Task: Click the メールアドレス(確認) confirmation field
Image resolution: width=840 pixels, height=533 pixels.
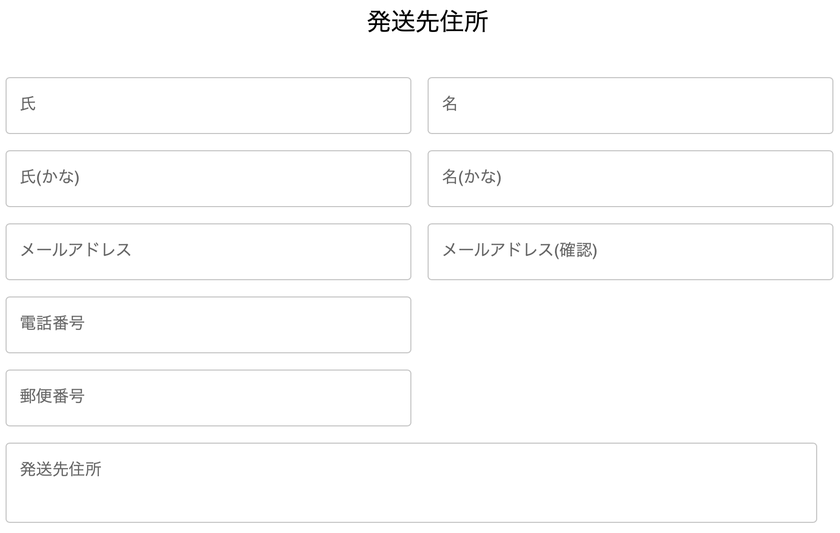Action: [x=630, y=252]
